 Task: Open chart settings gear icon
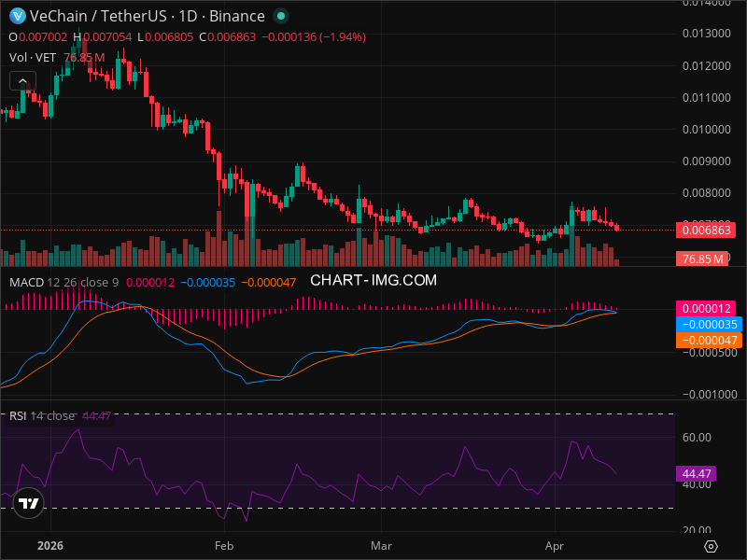click(x=711, y=546)
